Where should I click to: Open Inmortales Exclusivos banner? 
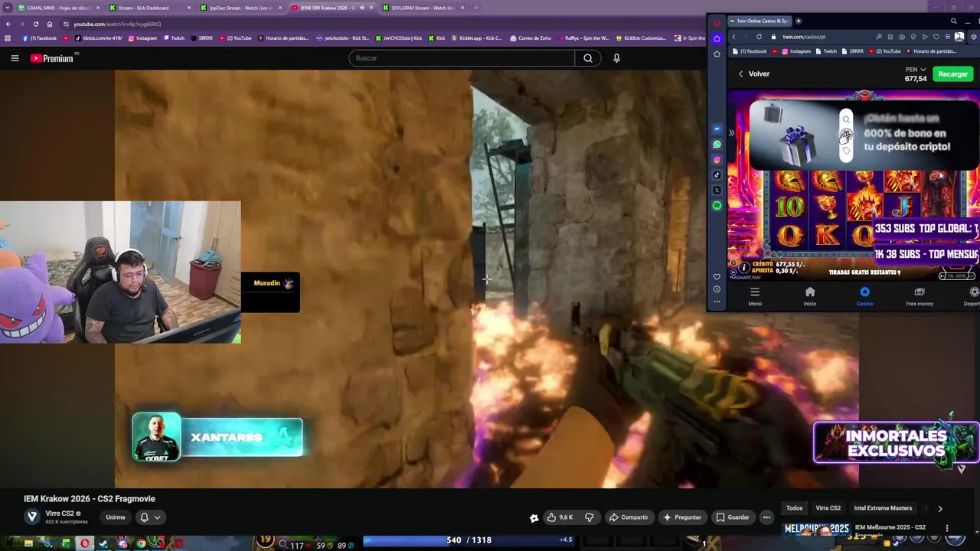[896, 442]
